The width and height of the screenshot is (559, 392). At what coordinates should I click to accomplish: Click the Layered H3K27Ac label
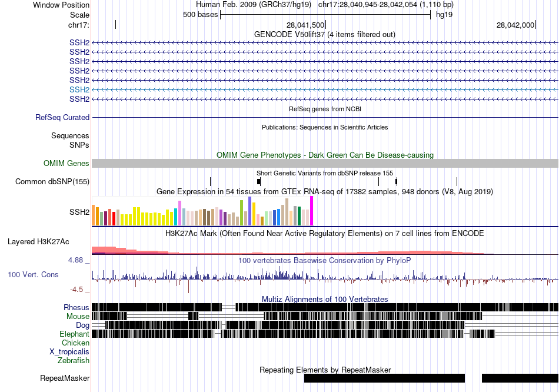[38, 242]
